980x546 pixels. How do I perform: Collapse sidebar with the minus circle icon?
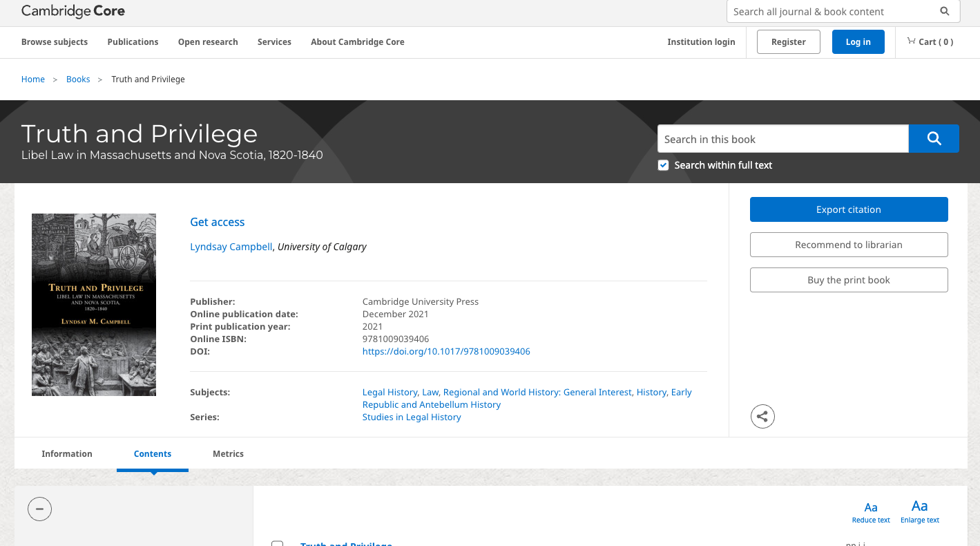(x=39, y=509)
